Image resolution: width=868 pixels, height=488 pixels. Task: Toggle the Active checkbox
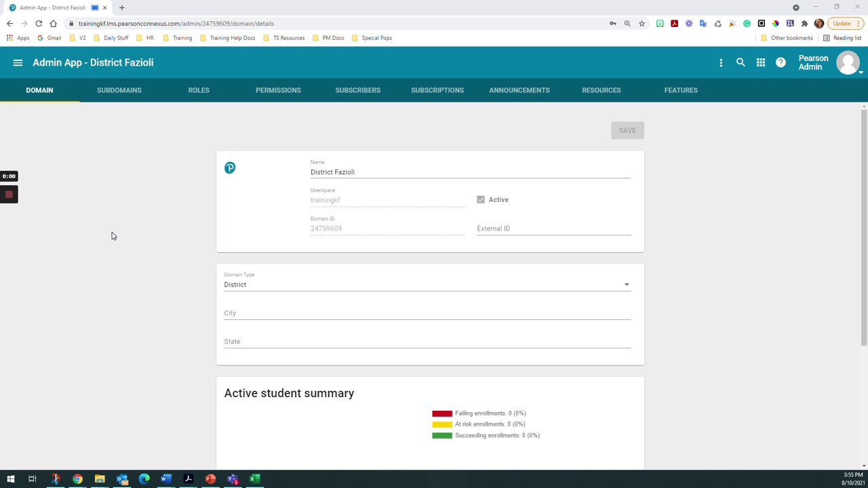pos(481,200)
